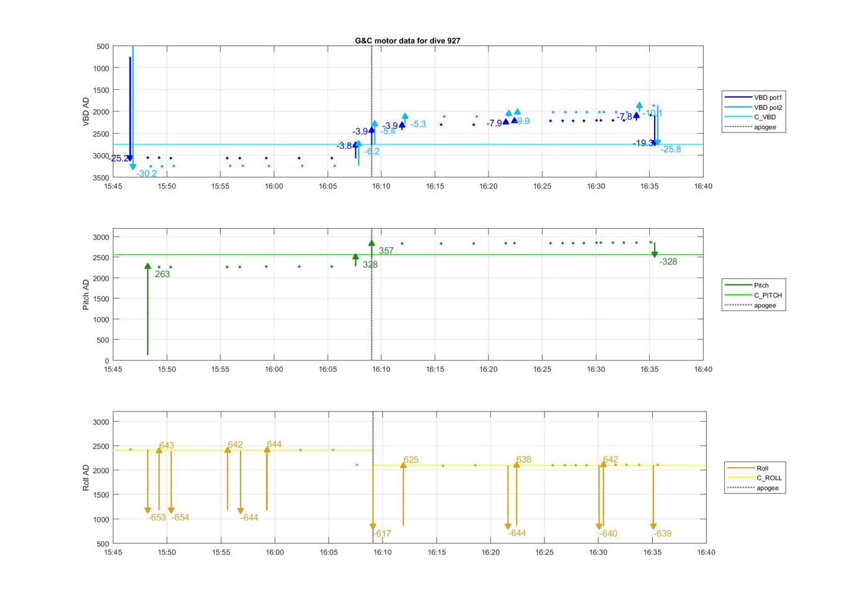Click the 357 pitch annotation

386,251
